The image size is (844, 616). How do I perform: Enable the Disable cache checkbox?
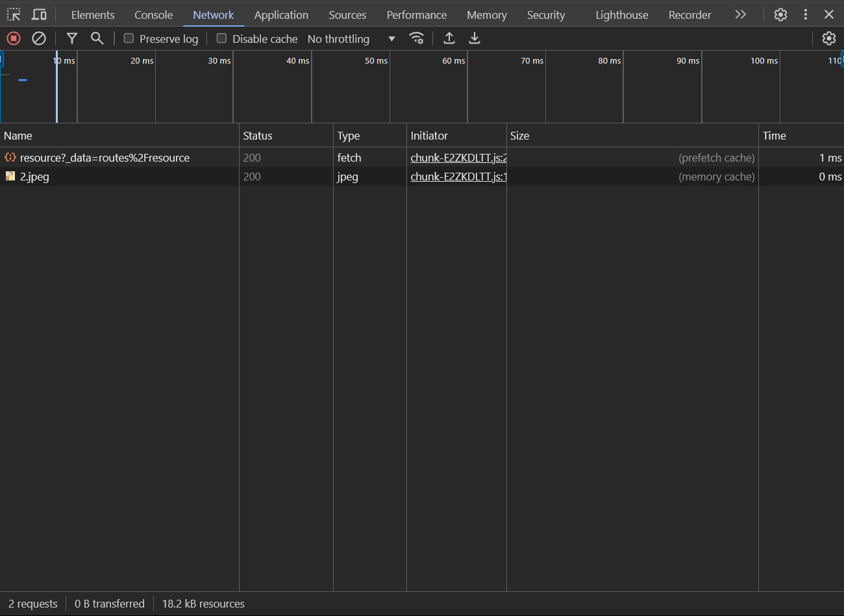point(221,38)
